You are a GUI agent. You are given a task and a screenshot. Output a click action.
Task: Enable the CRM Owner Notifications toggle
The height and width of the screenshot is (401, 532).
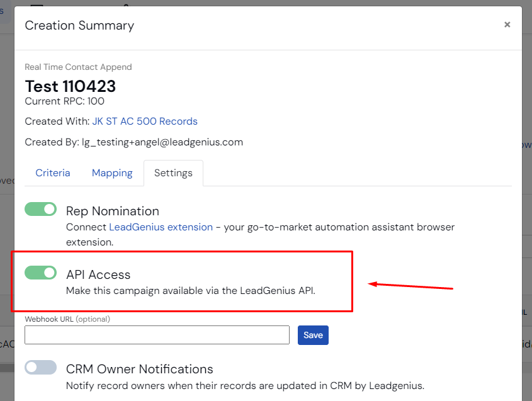(41, 368)
